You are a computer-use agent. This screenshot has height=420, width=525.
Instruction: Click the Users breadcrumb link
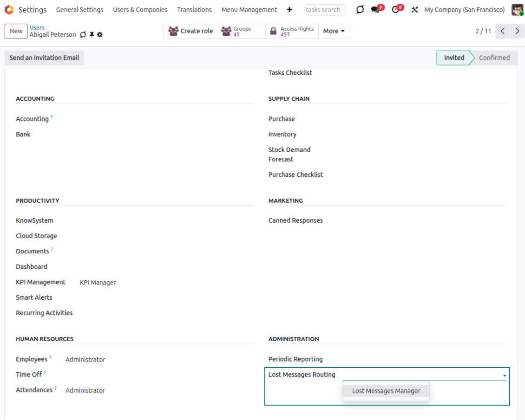[37, 28]
